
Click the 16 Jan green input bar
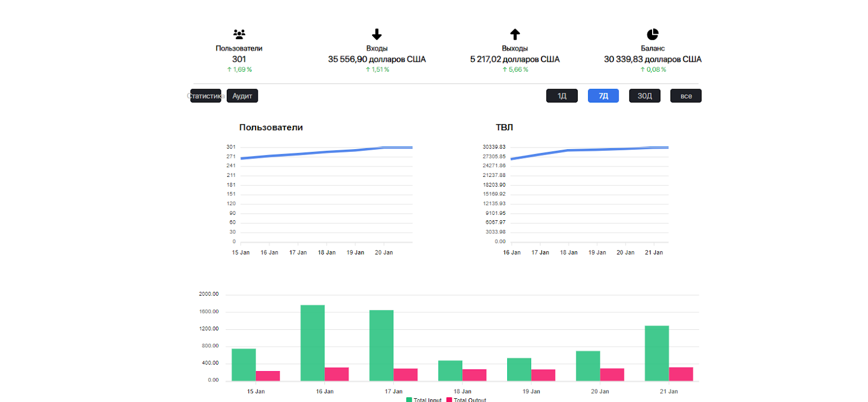click(x=312, y=343)
